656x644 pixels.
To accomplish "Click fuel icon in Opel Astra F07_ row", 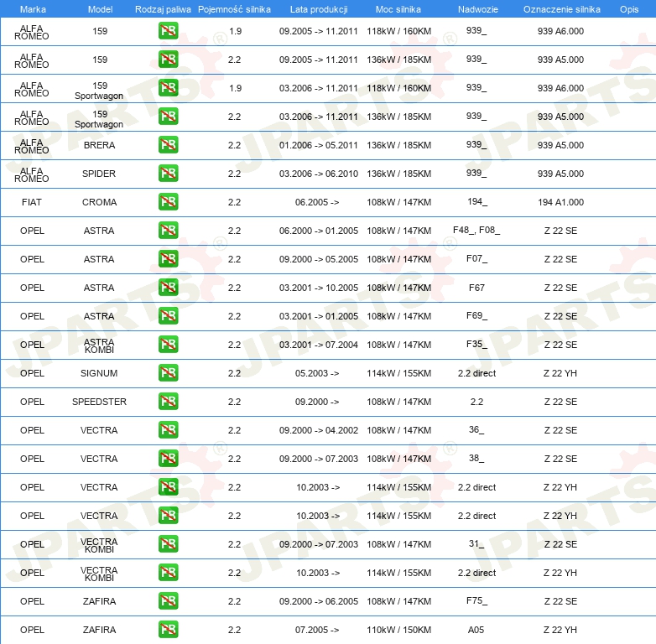I will (x=168, y=259).
